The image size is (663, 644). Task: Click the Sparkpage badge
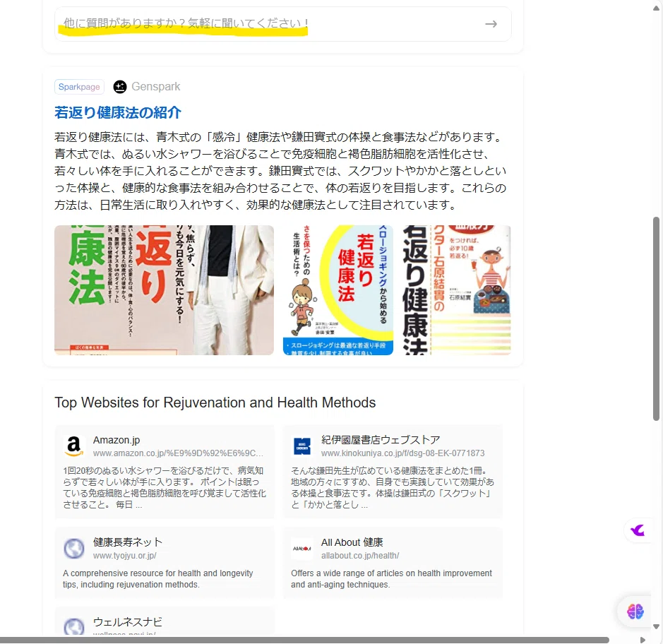coord(79,87)
